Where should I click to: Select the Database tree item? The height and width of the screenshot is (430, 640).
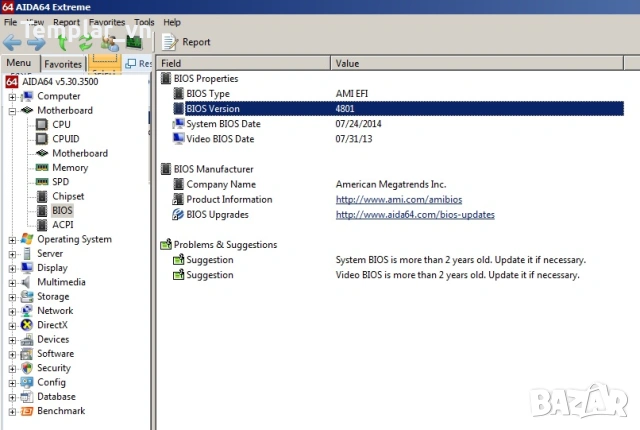click(x=56, y=397)
